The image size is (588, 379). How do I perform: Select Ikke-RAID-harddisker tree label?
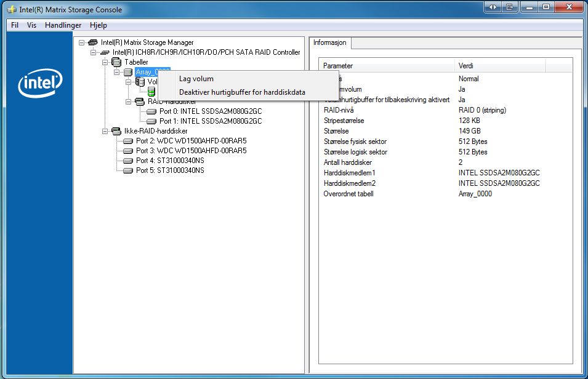[x=156, y=131]
